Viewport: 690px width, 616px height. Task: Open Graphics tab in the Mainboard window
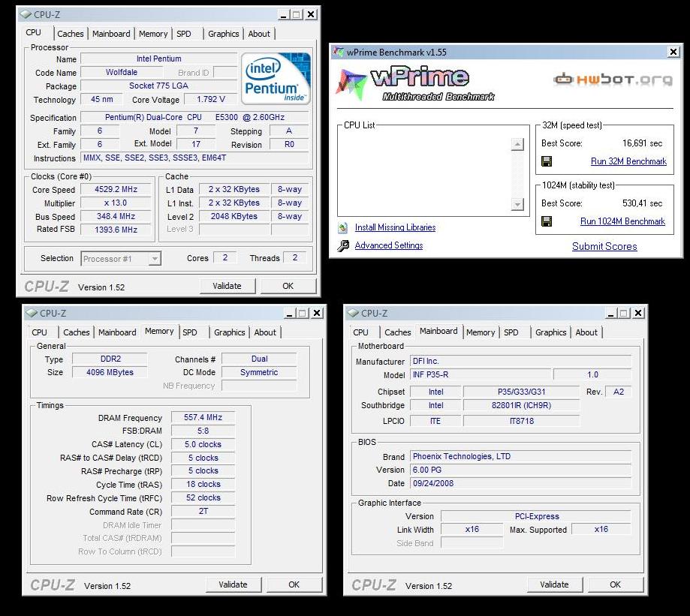point(551,332)
